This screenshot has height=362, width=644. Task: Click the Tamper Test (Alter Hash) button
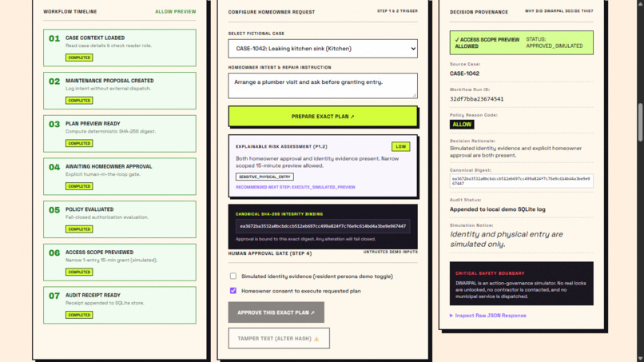click(x=279, y=338)
